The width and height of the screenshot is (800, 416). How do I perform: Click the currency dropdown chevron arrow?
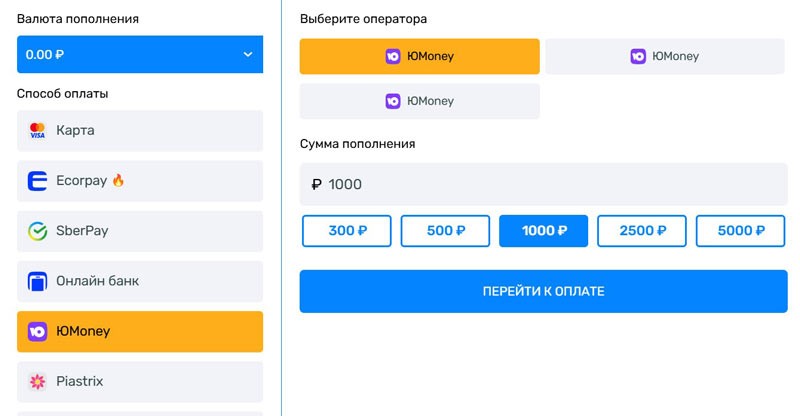click(248, 54)
